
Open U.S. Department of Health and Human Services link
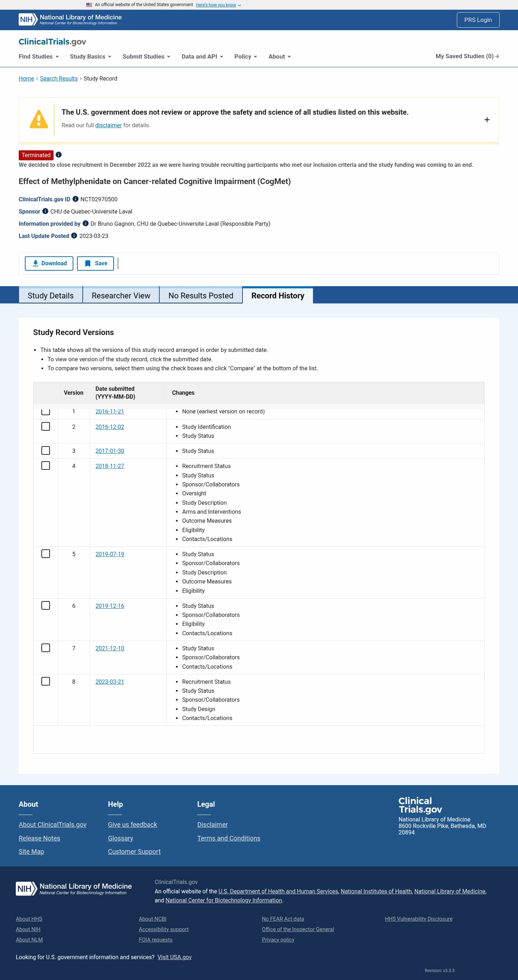278,891
